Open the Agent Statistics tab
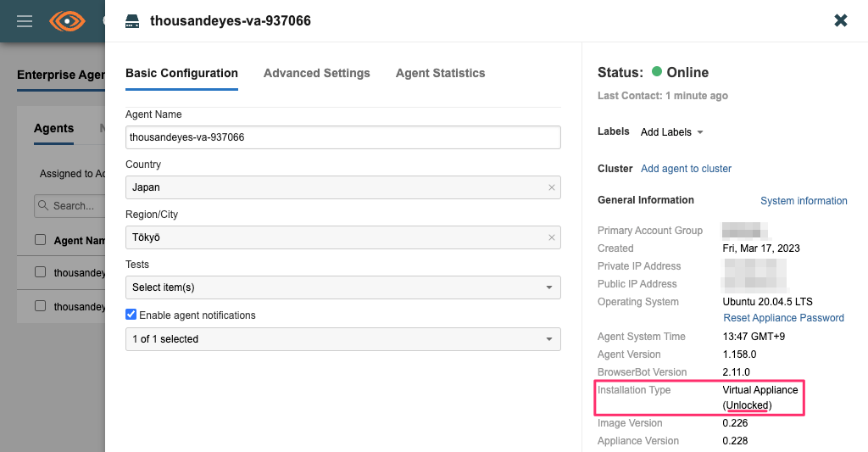 click(440, 73)
